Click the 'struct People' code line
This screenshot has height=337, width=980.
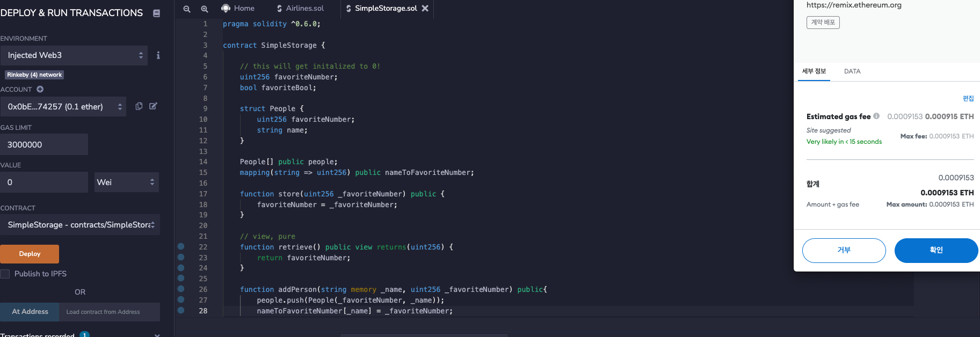pyautogui.click(x=272, y=108)
